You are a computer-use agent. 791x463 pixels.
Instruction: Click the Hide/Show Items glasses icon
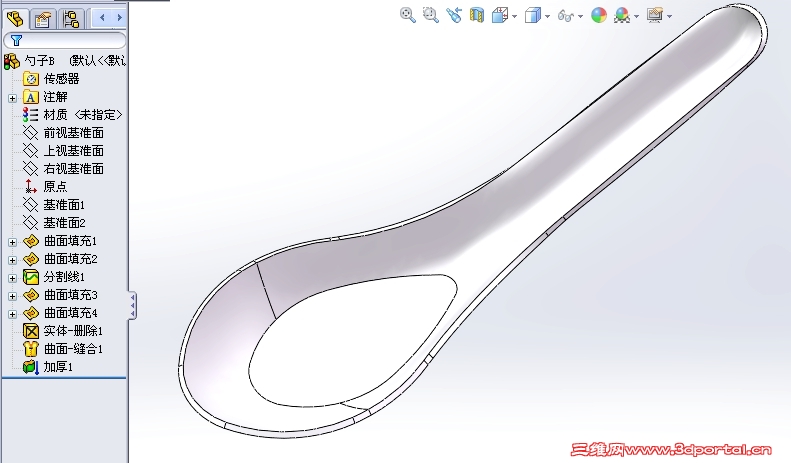click(x=566, y=16)
